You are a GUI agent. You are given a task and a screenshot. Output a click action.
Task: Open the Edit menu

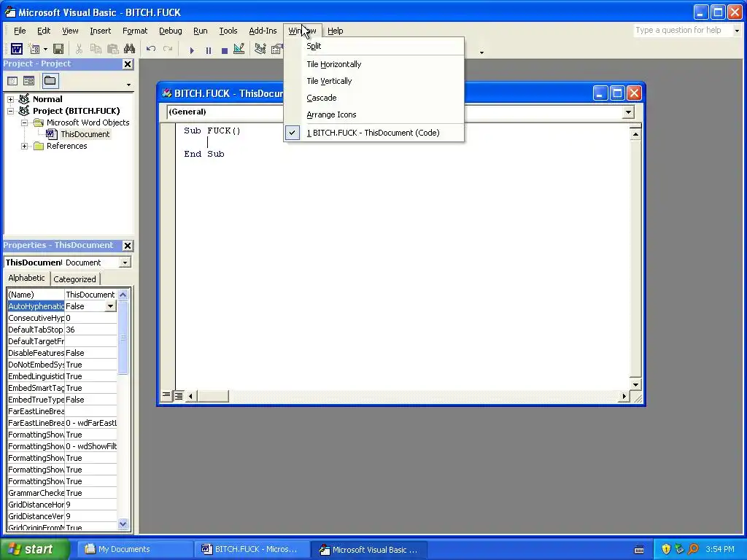44,31
